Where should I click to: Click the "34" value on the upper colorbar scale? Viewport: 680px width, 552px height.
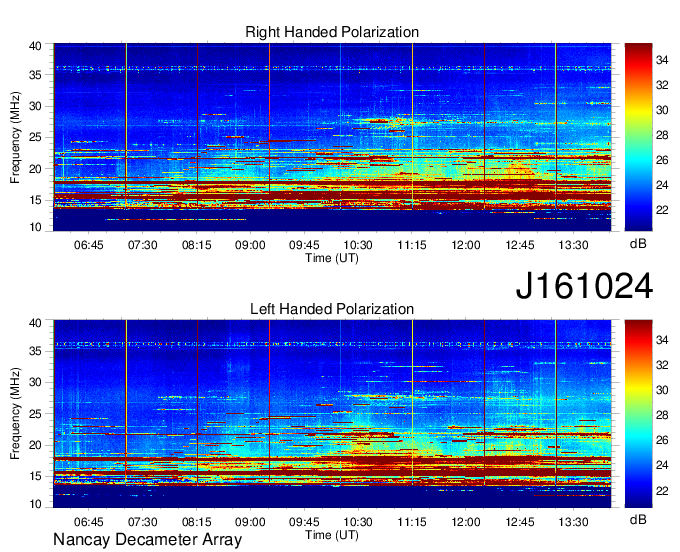tap(662, 60)
